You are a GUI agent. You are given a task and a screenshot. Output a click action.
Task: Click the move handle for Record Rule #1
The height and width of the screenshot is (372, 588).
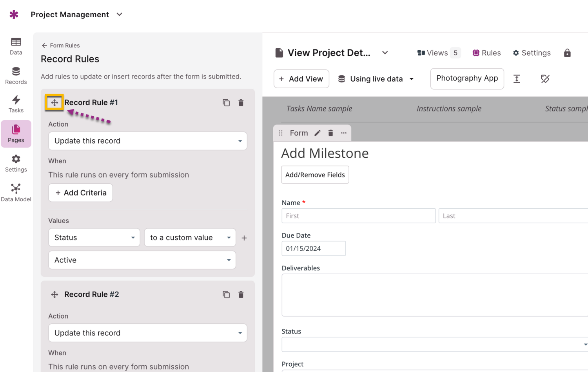54,102
